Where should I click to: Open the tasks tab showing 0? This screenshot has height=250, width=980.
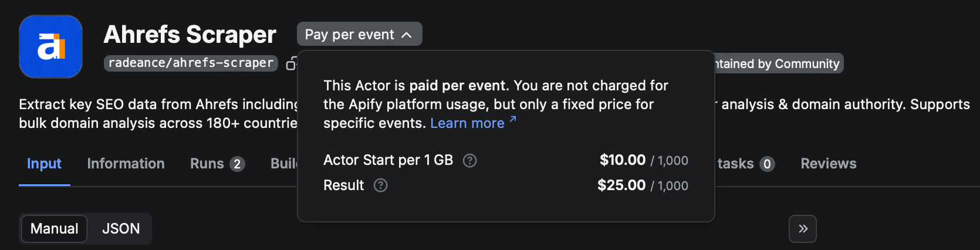coord(745,164)
